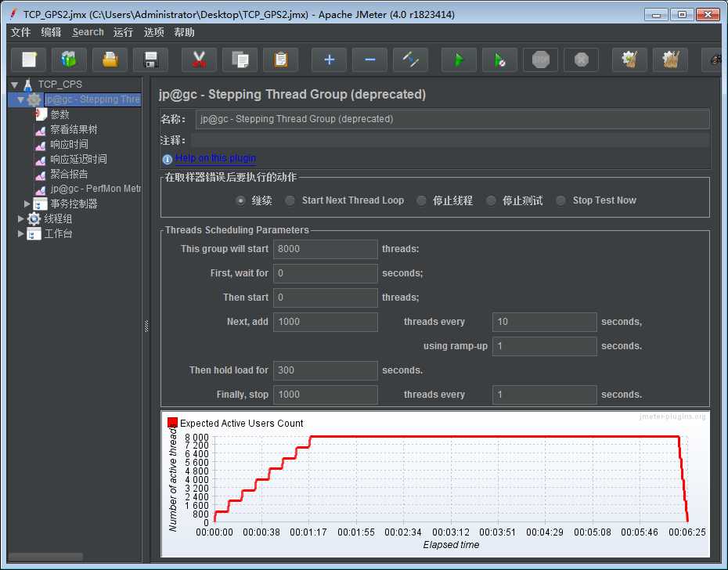The height and width of the screenshot is (570, 728).
Task: Click the Open file folder icon
Action: (x=110, y=60)
